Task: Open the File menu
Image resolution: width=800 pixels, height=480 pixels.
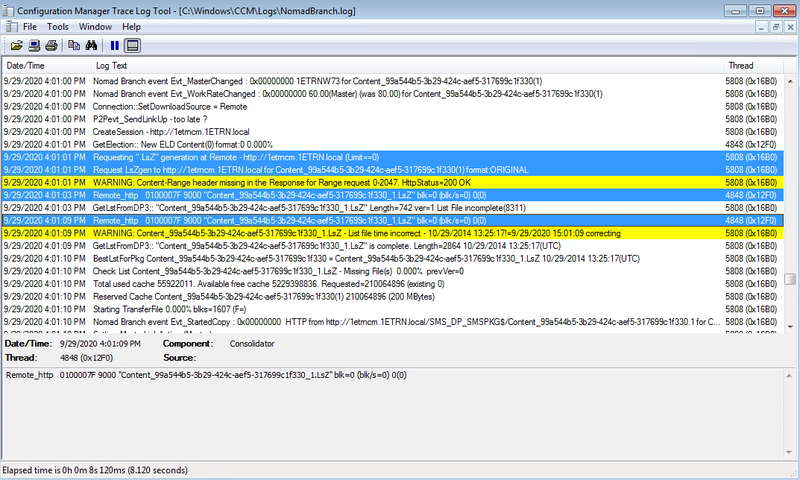Action: [x=30, y=25]
